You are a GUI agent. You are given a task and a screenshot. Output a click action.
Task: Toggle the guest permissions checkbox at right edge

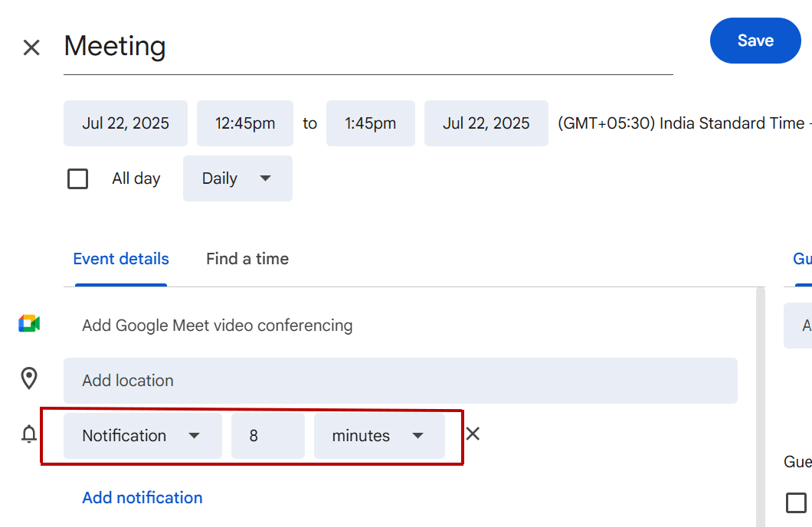click(x=796, y=502)
